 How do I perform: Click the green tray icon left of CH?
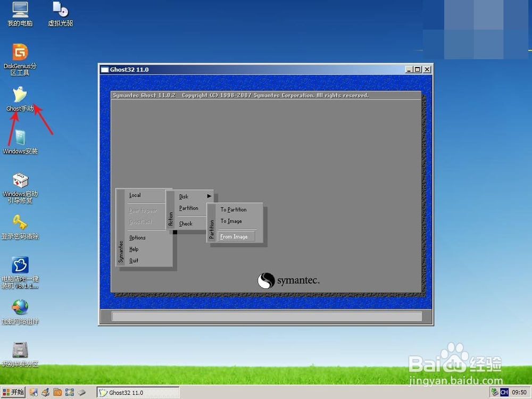495,392
